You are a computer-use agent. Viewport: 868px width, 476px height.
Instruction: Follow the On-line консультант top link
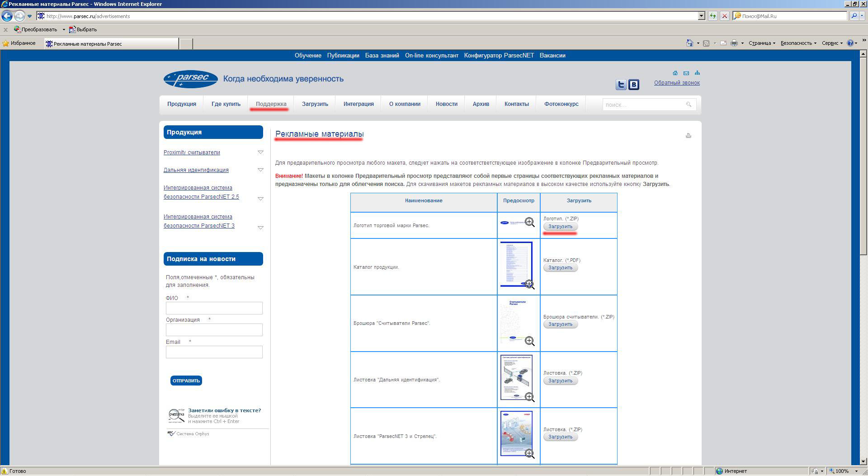432,56
